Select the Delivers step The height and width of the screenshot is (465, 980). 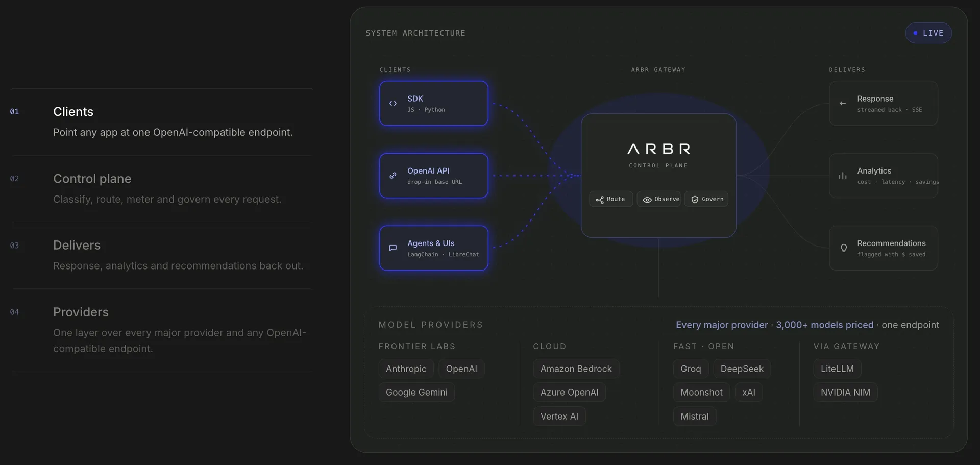pyautogui.click(x=162, y=255)
